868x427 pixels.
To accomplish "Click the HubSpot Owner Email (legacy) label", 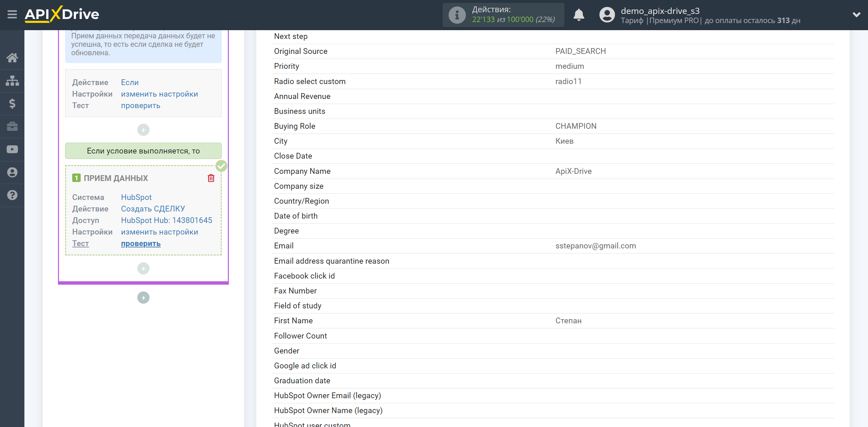I will [x=328, y=395].
